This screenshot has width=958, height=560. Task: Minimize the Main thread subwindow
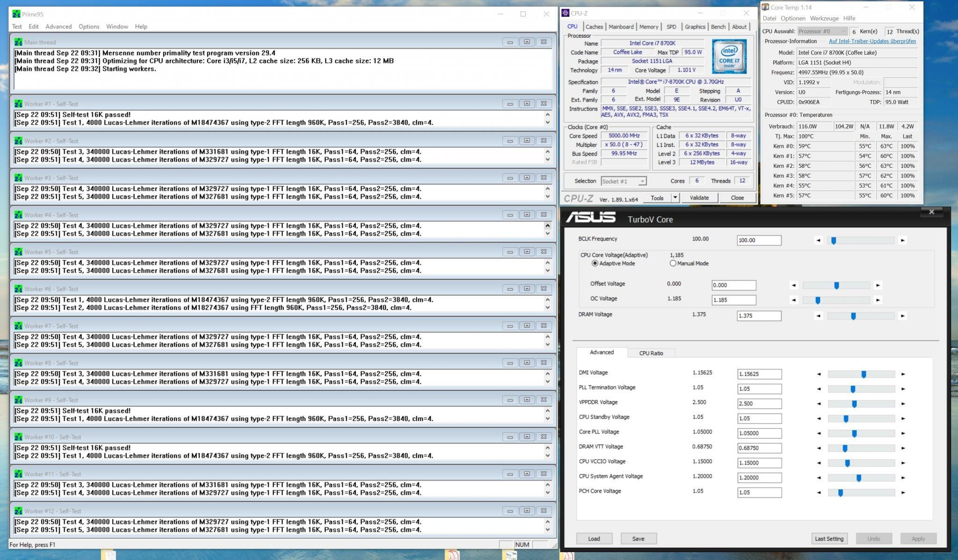pyautogui.click(x=510, y=42)
